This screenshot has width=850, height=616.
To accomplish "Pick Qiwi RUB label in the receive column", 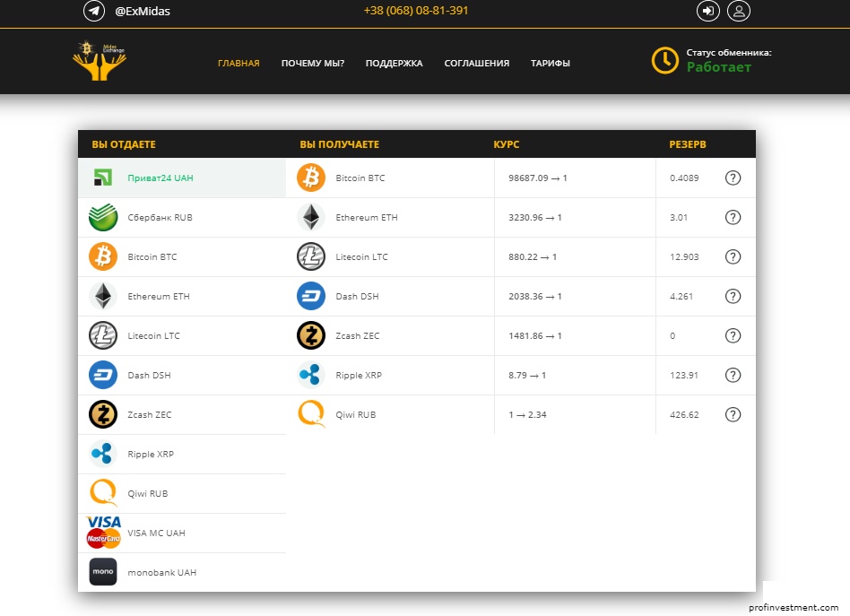I will click(356, 415).
